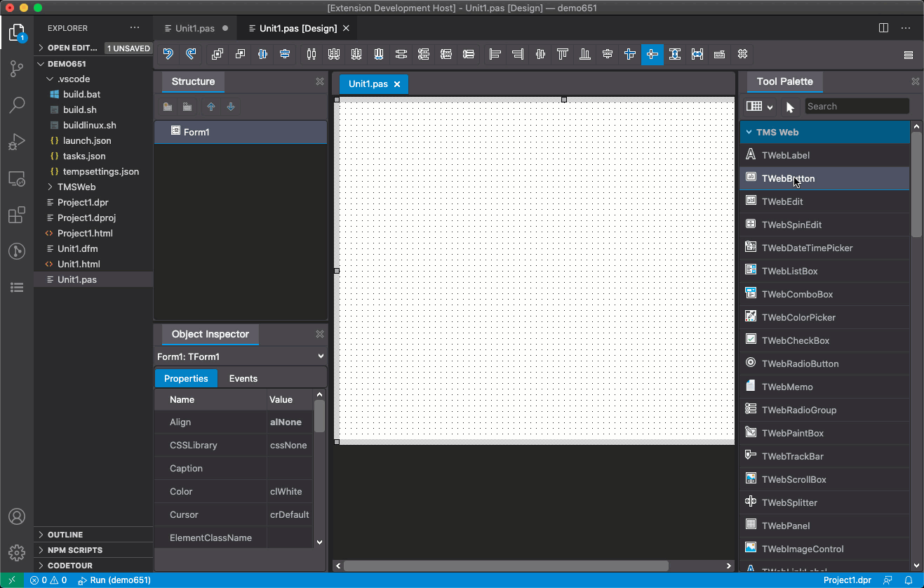Image resolution: width=924 pixels, height=588 pixels.
Task: Click the Send to Back toolbar icon
Action: (x=240, y=54)
